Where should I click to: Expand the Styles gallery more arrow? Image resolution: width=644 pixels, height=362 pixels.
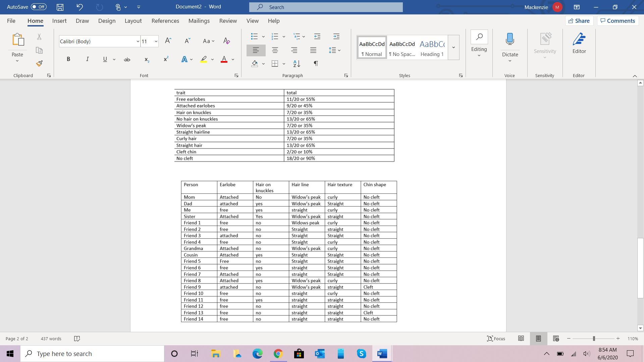pyautogui.click(x=453, y=47)
